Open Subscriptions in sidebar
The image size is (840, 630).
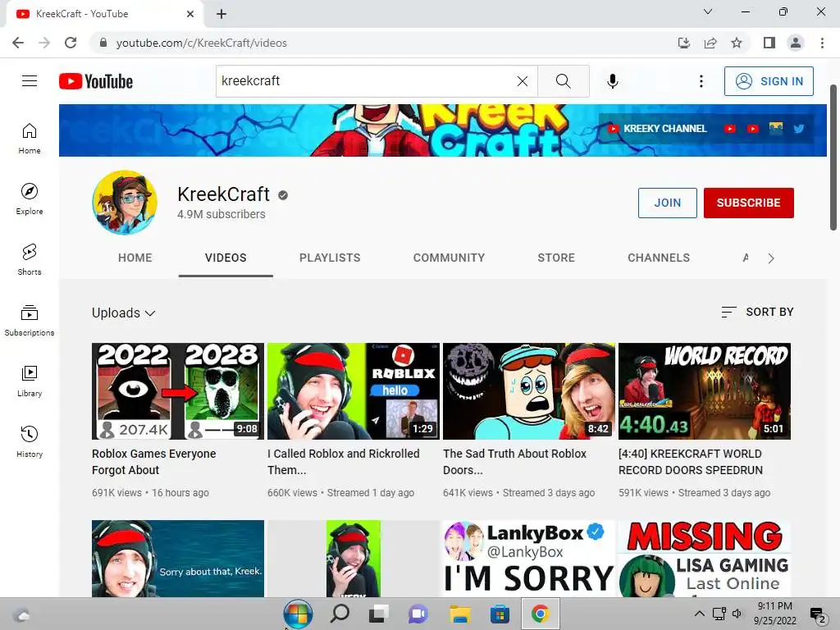(30, 321)
